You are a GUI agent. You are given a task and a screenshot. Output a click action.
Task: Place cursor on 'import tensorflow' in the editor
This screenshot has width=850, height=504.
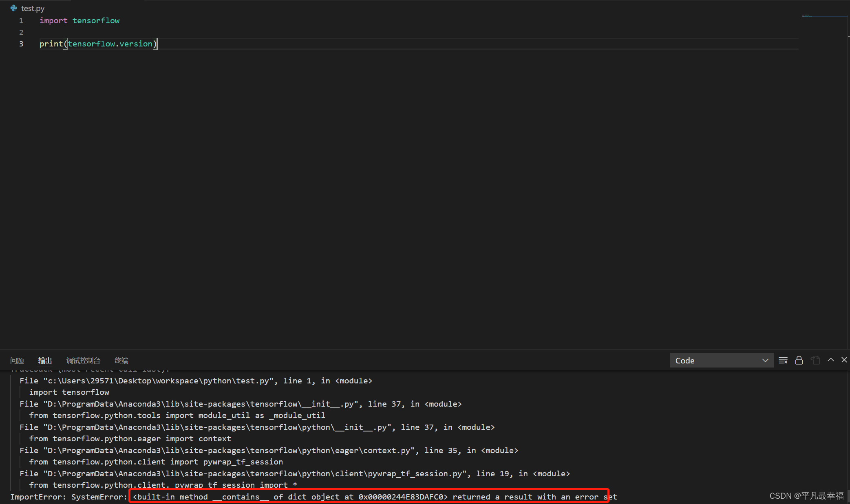pos(79,21)
